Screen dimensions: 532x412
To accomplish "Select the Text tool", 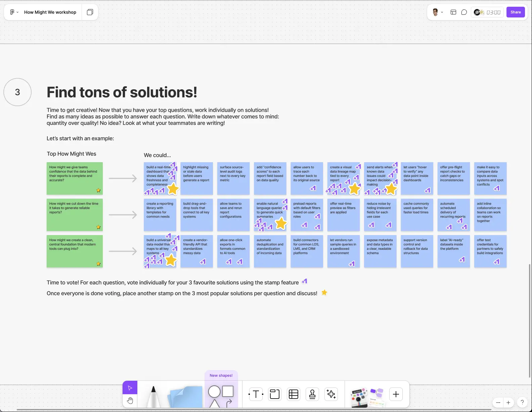I will [x=256, y=394].
